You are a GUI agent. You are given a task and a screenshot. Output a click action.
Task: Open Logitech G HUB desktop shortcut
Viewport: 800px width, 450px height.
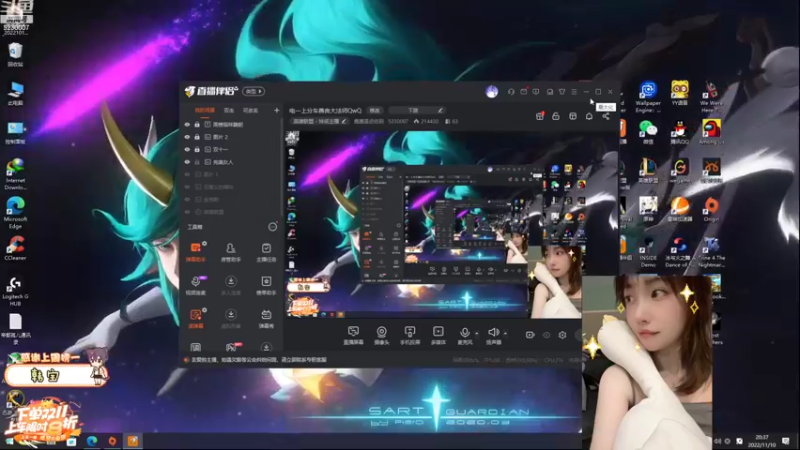tap(15, 291)
